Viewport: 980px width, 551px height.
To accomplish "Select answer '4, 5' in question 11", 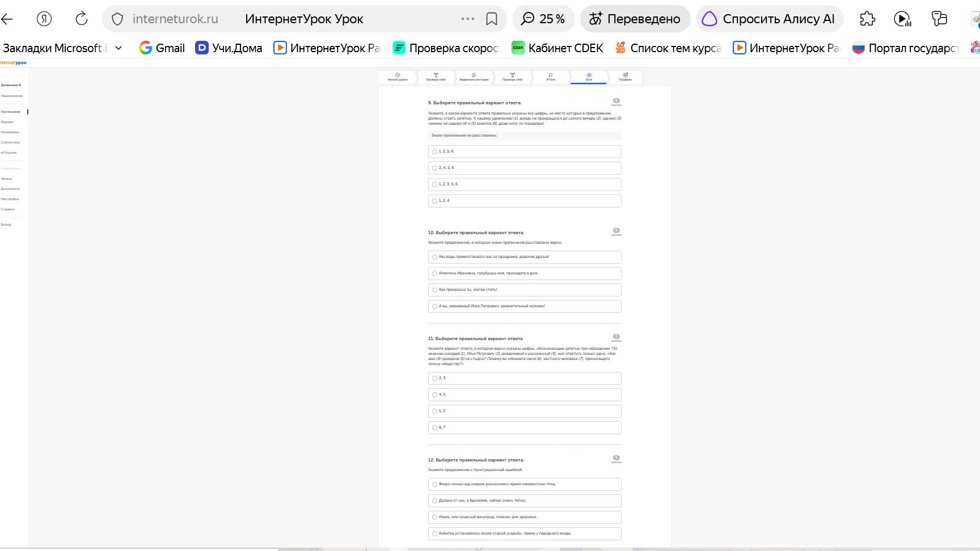I will (525, 395).
